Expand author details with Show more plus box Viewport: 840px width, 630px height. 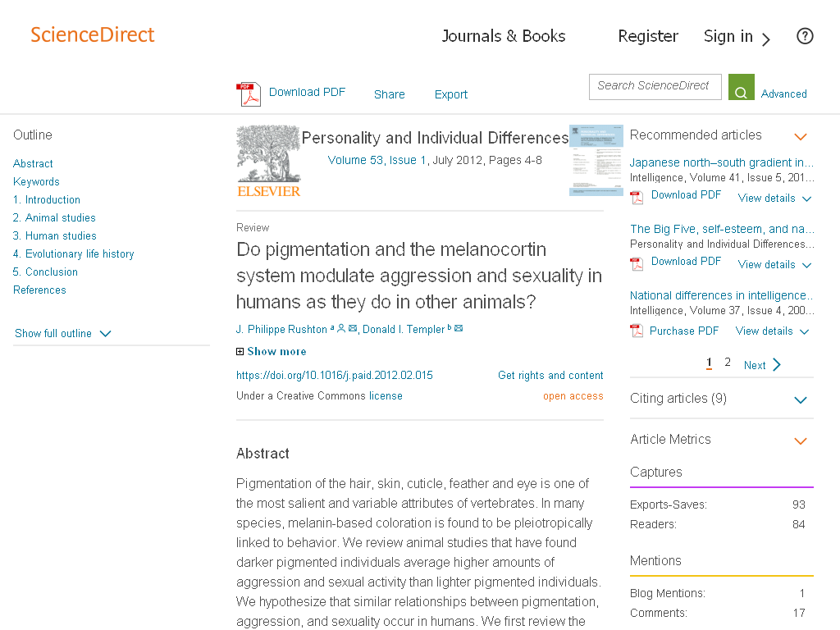[x=240, y=351]
